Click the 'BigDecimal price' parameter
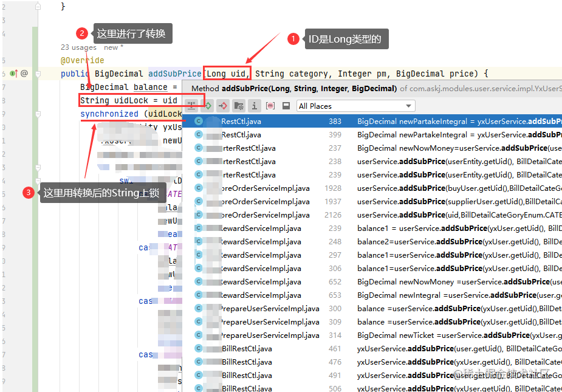The width and height of the screenshot is (562, 392). (x=435, y=74)
